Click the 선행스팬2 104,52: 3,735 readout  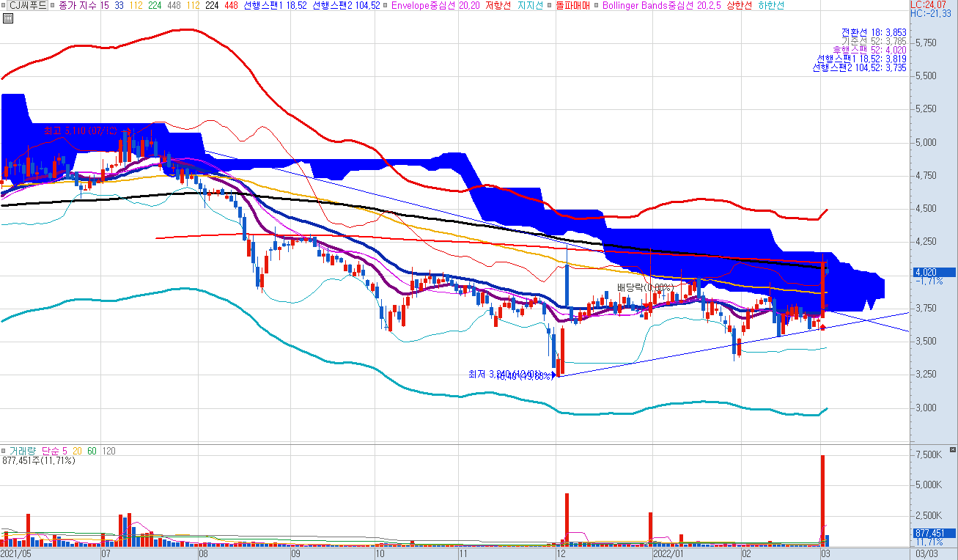point(860,67)
